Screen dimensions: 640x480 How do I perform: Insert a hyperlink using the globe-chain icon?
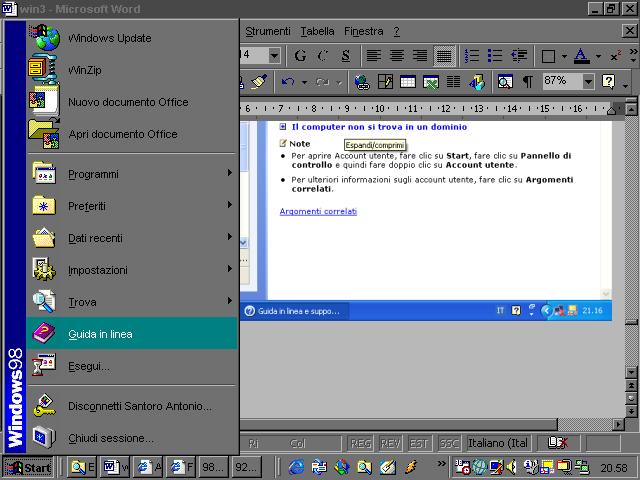pyautogui.click(x=362, y=82)
